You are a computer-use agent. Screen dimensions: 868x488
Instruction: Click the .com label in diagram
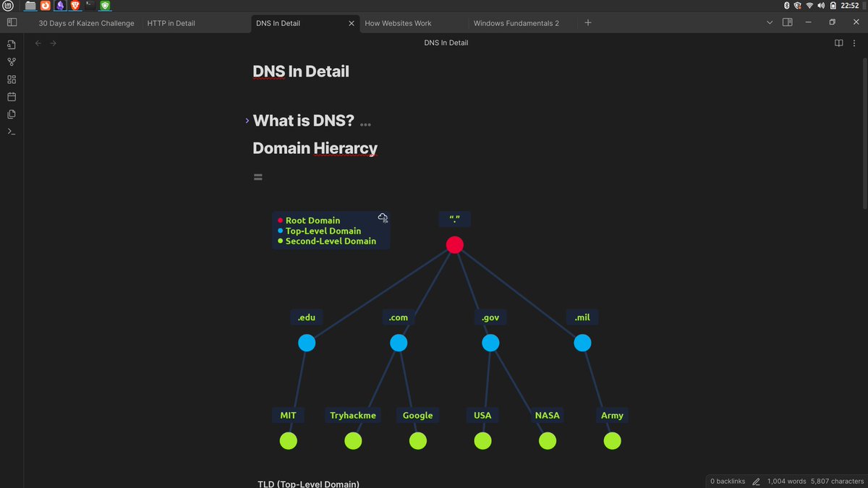point(398,317)
